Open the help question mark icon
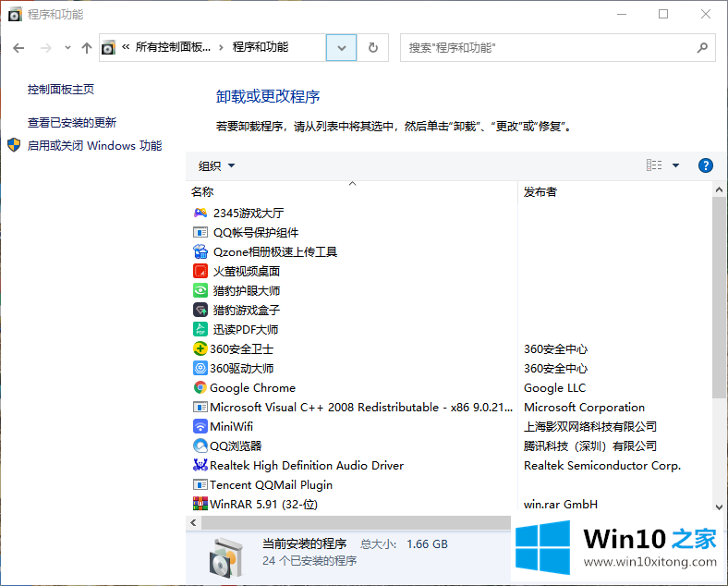This screenshot has height=586, width=728. 705,165
